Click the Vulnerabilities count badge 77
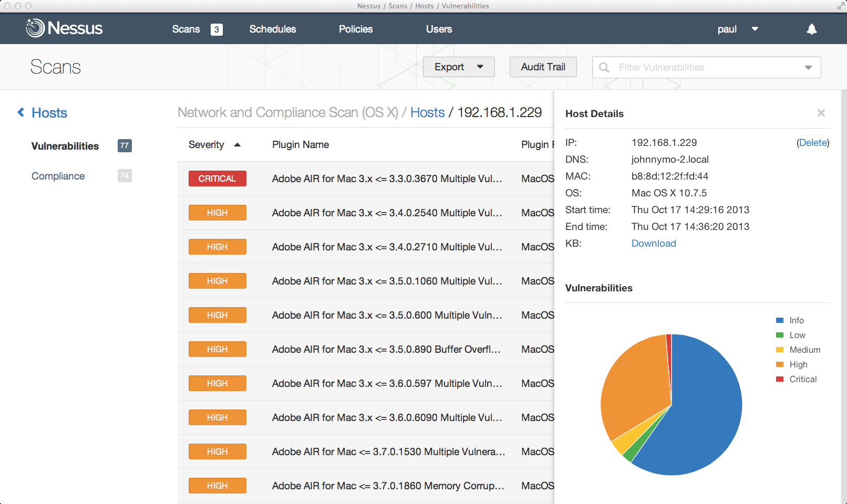Image resolution: width=847 pixels, height=504 pixels. click(125, 146)
